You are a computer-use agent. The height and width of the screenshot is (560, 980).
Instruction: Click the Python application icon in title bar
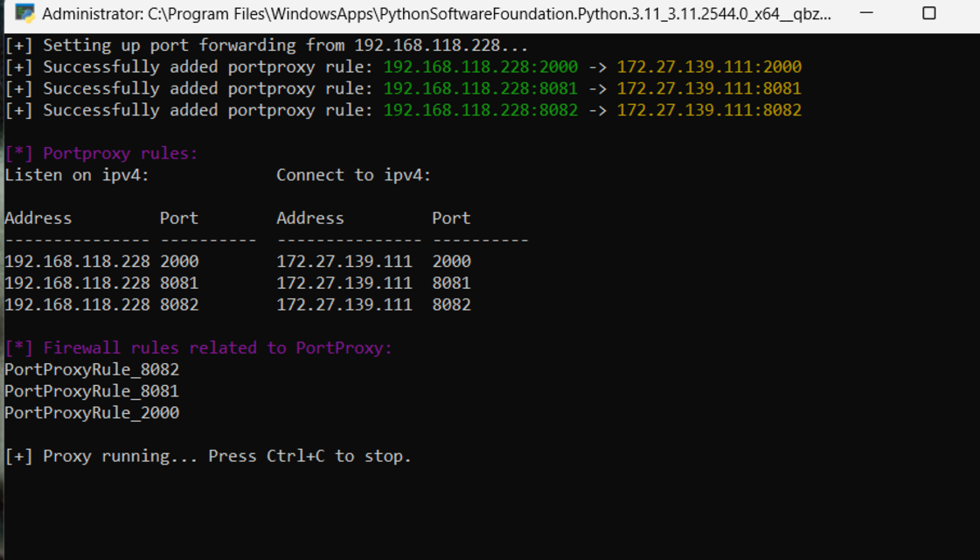click(x=24, y=15)
